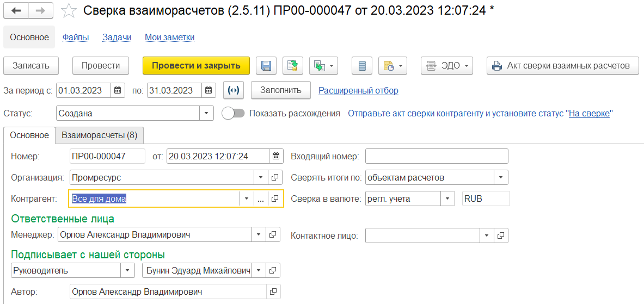The height and width of the screenshot is (304, 644).
Task: Open calendar for period start date
Action: coord(118,91)
